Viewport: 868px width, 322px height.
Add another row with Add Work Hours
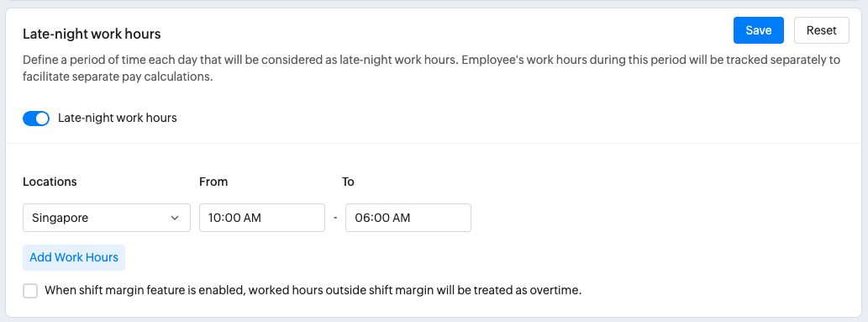(x=74, y=257)
